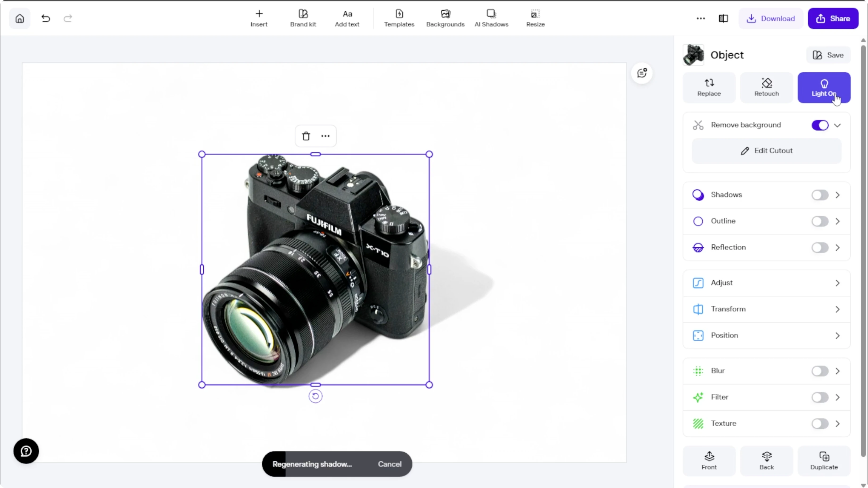This screenshot has width=868, height=488.
Task: Go to home screen via house icon
Action: (x=20, y=19)
